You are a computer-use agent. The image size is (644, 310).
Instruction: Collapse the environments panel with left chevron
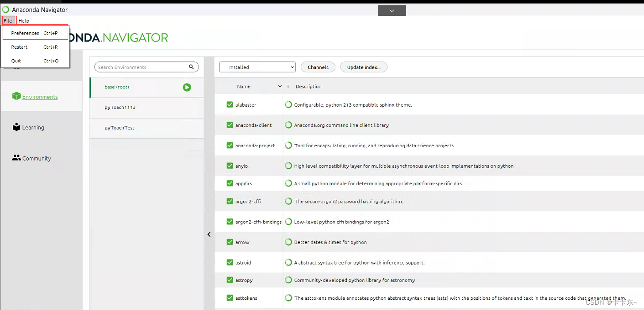click(209, 235)
